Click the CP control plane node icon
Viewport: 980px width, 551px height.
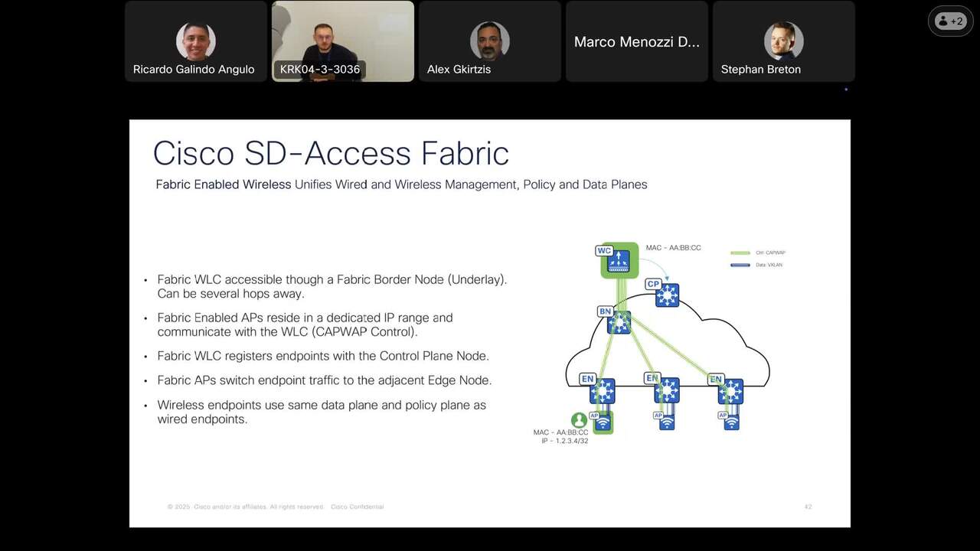(x=668, y=295)
